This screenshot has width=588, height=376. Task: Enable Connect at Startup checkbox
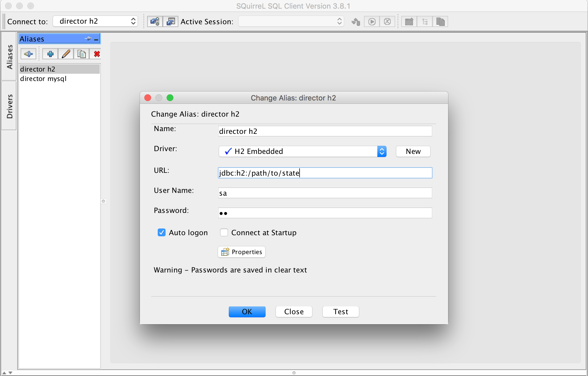click(x=224, y=232)
